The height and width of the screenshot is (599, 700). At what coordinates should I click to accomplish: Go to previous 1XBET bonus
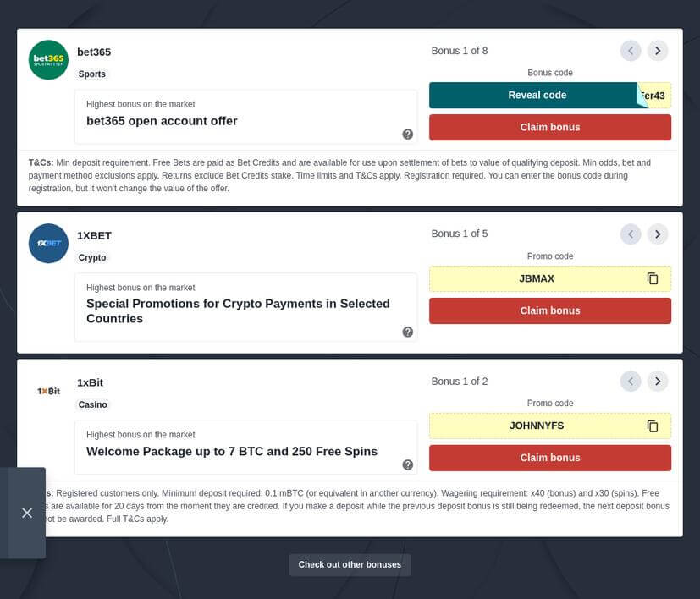[631, 234]
